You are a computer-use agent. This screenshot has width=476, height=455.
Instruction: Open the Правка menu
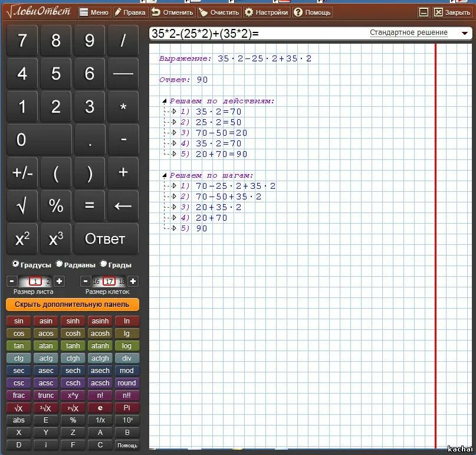130,12
